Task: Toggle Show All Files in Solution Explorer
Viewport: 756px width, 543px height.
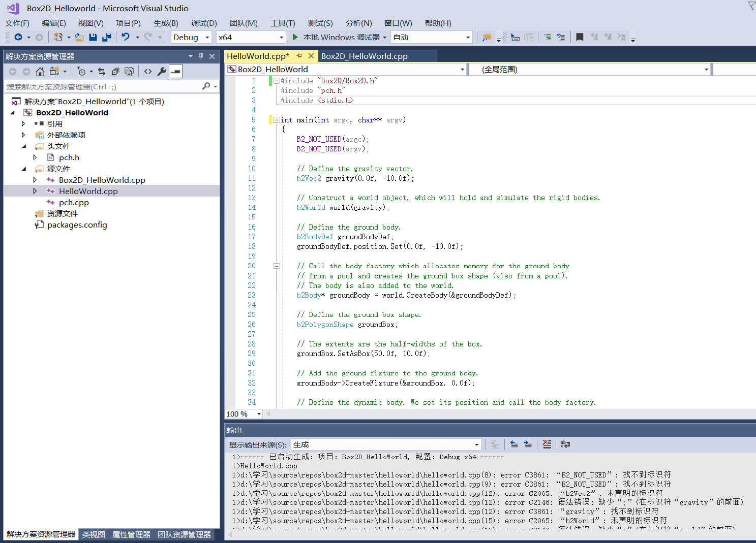Action: pyautogui.click(x=129, y=72)
